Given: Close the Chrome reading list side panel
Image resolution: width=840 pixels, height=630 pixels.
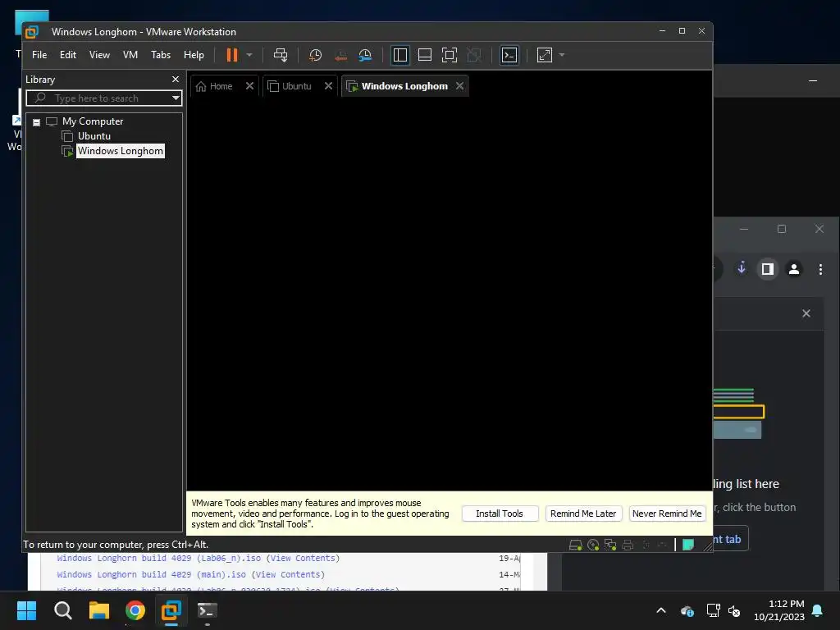Looking at the screenshot, I should point(806,313).
